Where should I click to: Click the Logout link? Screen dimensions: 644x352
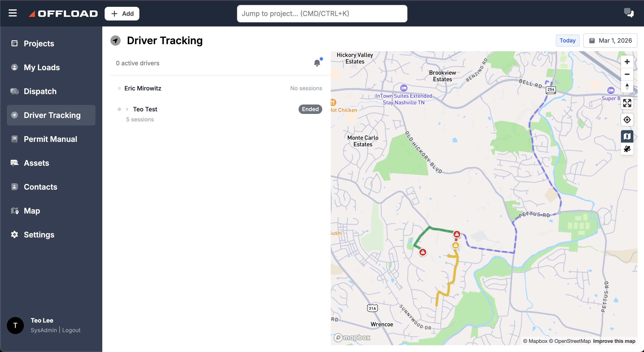[x=71, y=330]
